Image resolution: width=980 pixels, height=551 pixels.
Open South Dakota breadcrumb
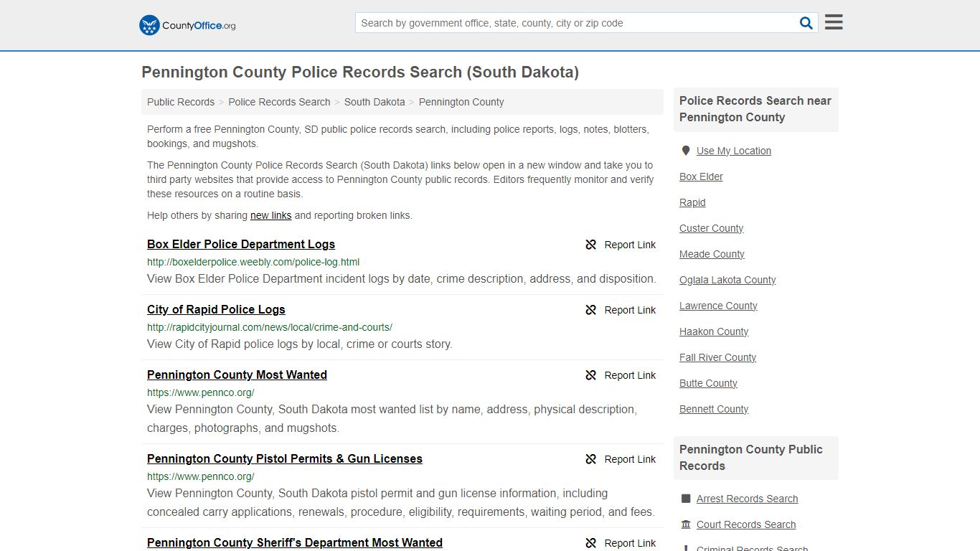pyautogui.click(x=374, y=102)
